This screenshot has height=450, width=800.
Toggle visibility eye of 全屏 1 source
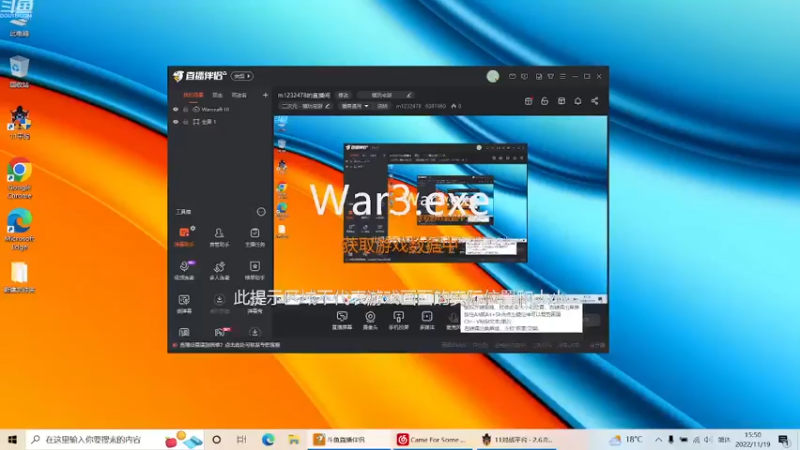176,122
